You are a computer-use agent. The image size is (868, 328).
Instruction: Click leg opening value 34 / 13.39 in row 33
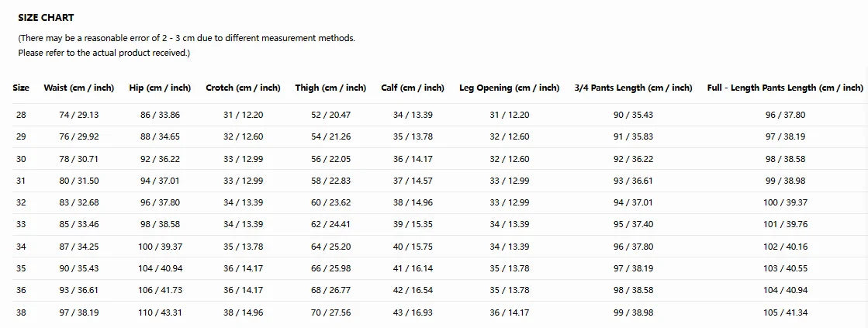(510, 224)
